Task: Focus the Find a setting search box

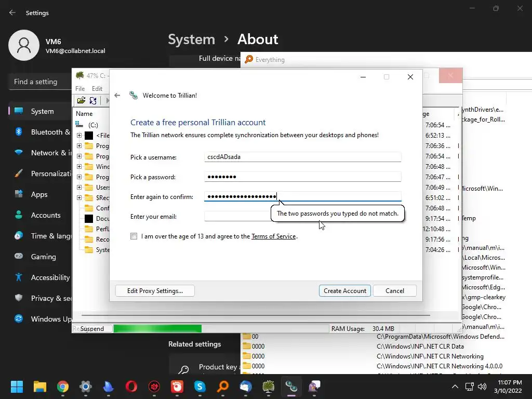Action: [x=40, y=82]
